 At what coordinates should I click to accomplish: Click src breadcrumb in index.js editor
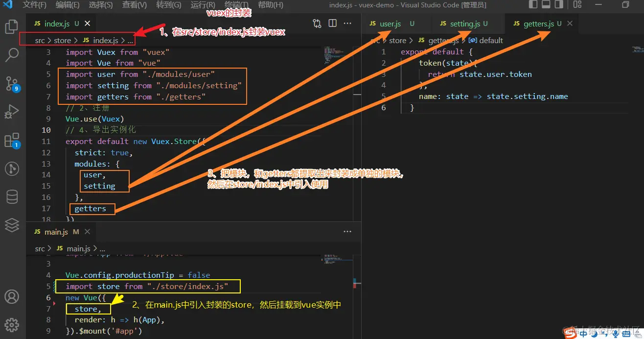40,40
